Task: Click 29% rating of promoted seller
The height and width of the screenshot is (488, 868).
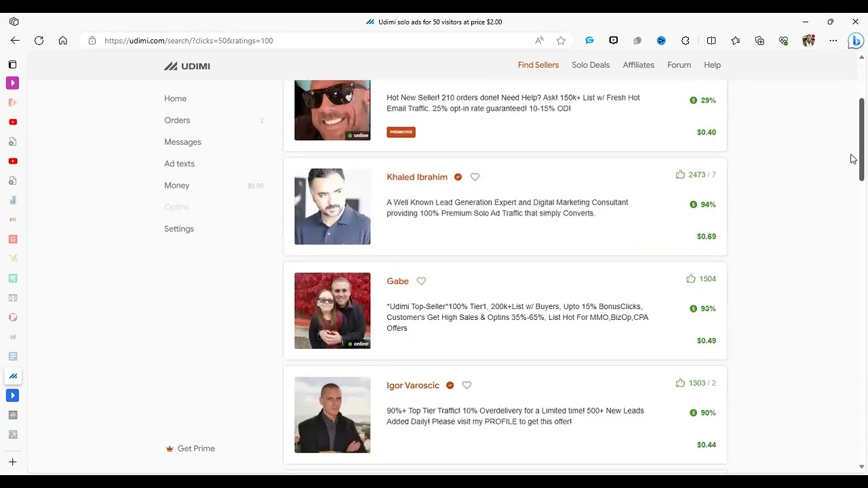Action: coord(703,100)
